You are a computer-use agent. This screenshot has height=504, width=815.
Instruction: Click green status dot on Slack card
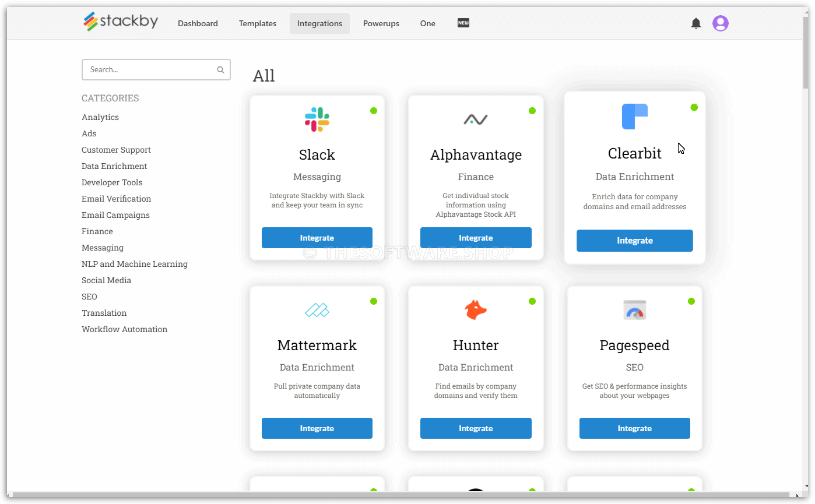click(x=374, y=111)
